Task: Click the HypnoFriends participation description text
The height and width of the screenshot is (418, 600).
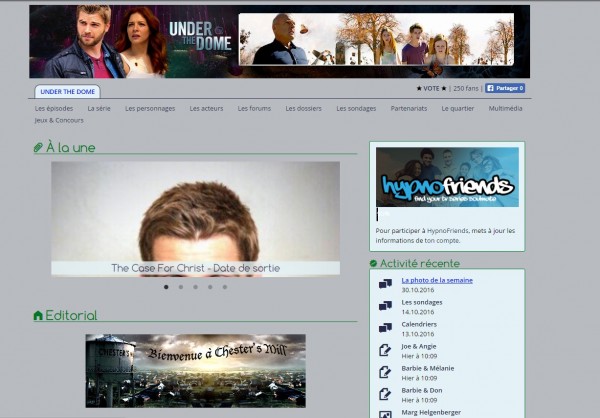Action: (445, 236)
